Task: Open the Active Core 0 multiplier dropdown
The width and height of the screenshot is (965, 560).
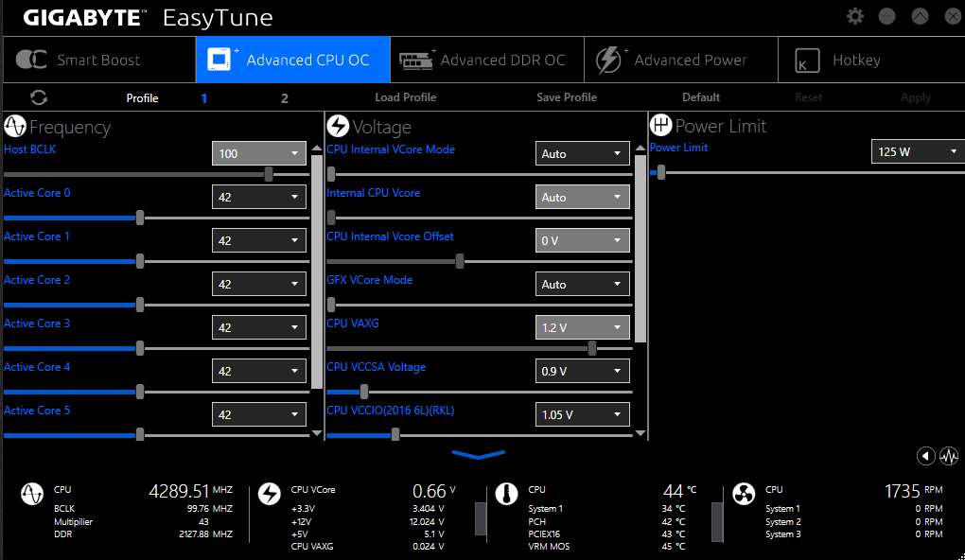Action: [258, 197]
